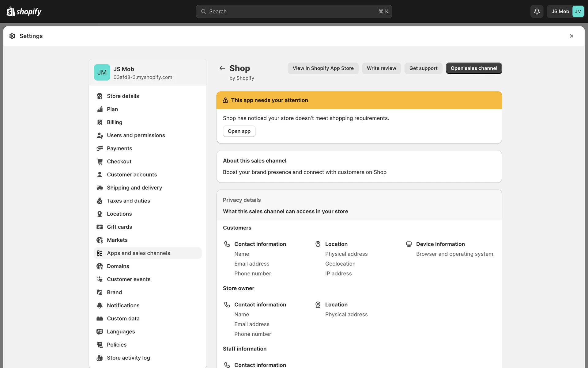Click the Settings gear icon
588x368 pixels.
[x=12, y=36]
